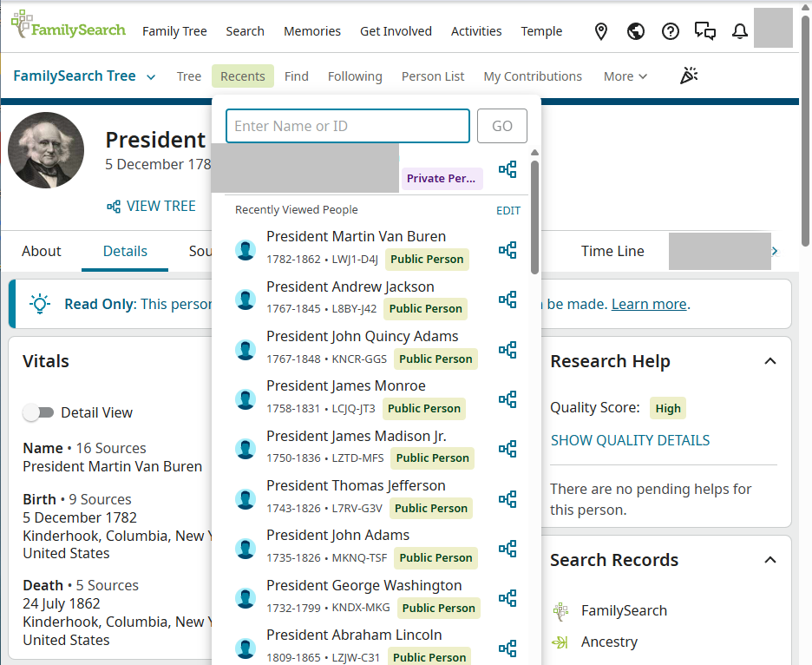This screenshot has height=665, width=812.
Task: Click the VIEW TREE link
Action: coord(151,207)
